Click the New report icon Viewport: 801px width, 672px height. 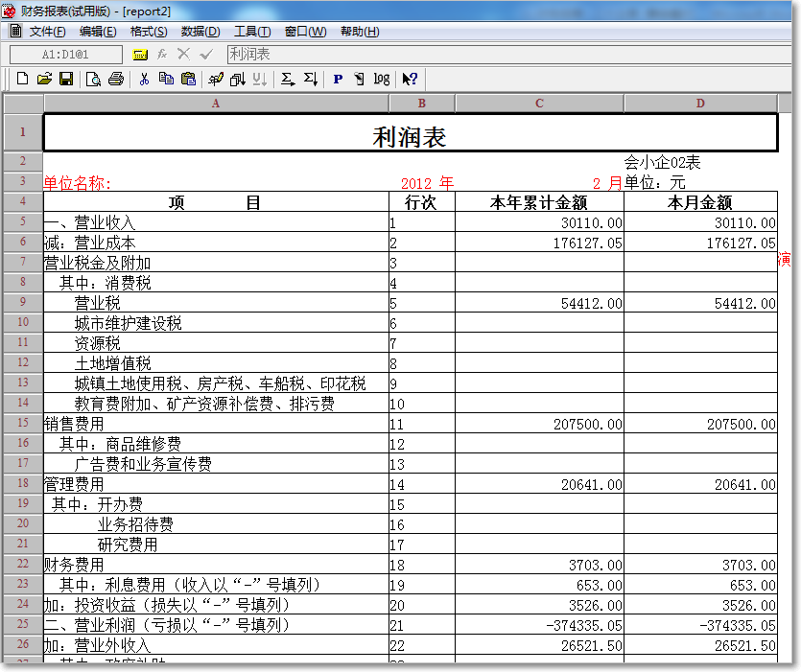point(22,79)
